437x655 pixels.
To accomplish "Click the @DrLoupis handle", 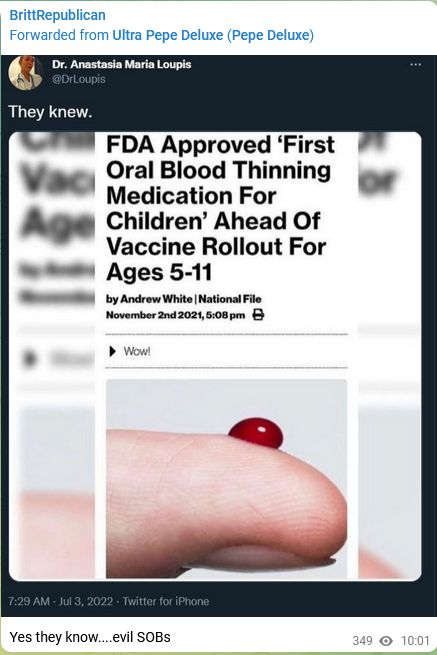I will click(79, 79).
